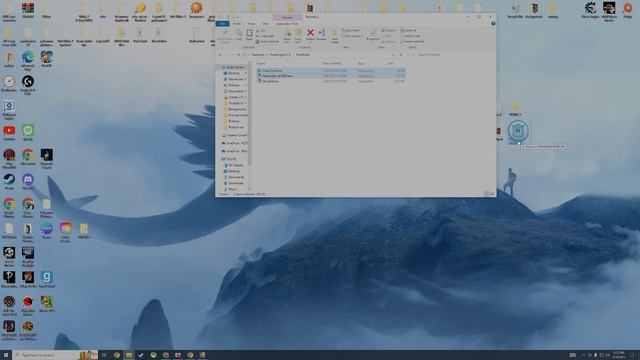Click the Paste icon in the ribbon
Screen dimensions: 640x360
[x=249, y=35]
